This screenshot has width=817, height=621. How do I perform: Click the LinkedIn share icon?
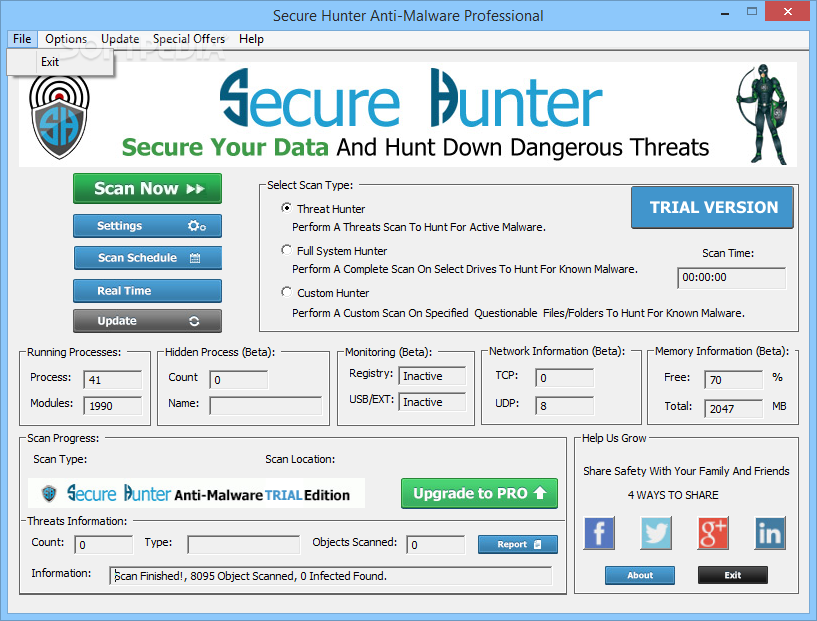tap(770, 533)
